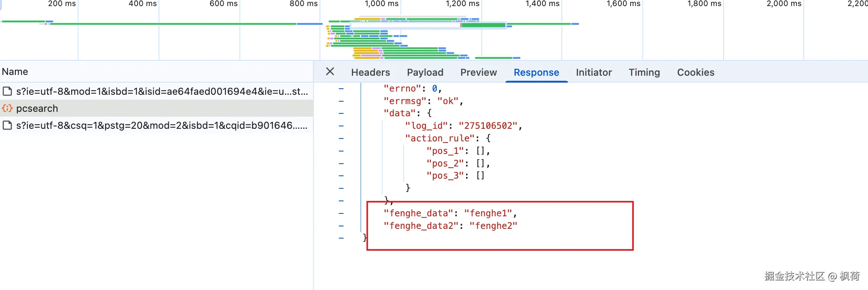Viewport: 868px width, 290px height.
Task: Open the Preview tab
Action: [x=478, y=72]
